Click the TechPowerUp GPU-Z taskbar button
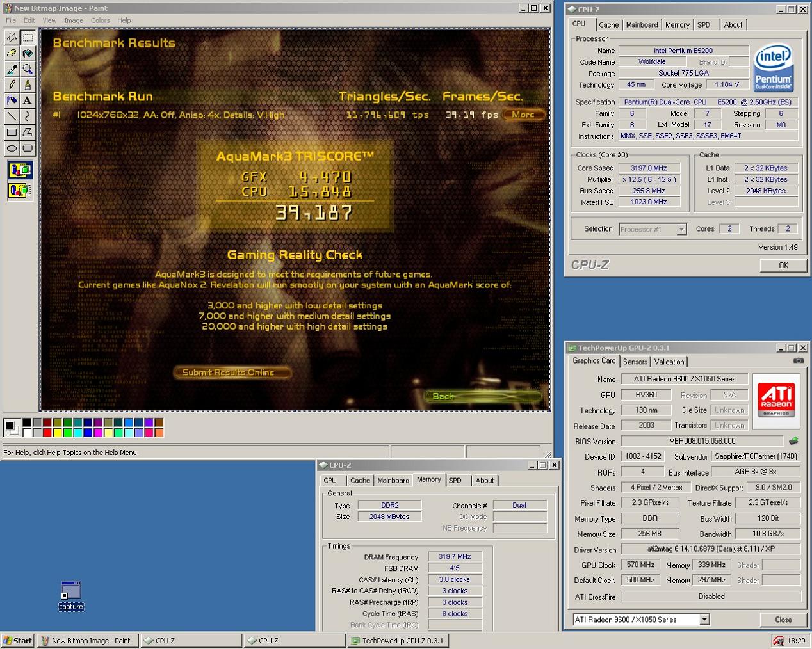 [398, 641]
